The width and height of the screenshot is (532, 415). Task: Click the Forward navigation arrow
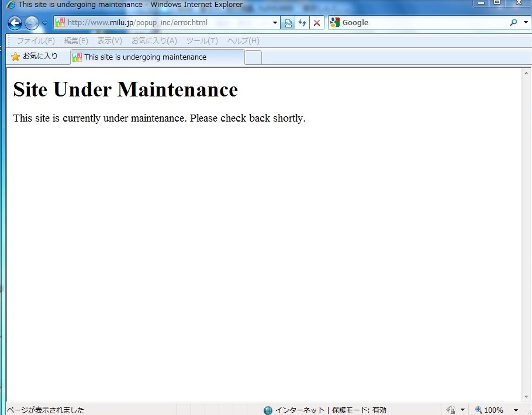point(32,23)
